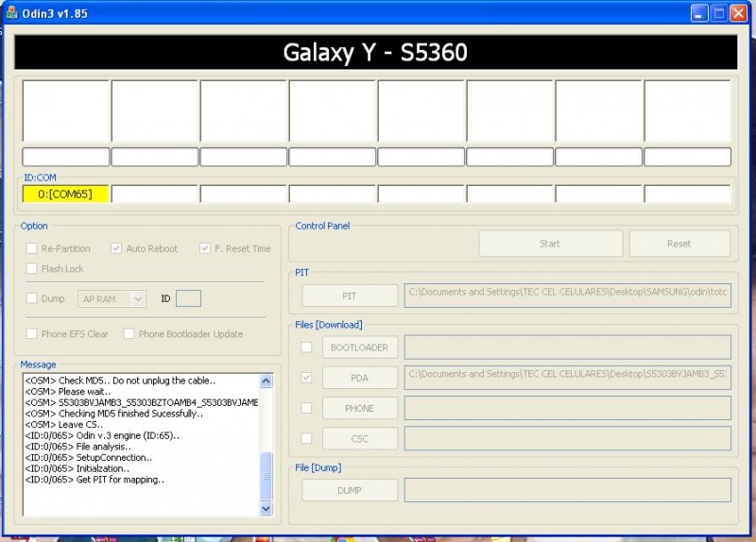The width and height of the screenshot is (756, 542).
Task: Click the PHONE button
Action: (360, 408)
